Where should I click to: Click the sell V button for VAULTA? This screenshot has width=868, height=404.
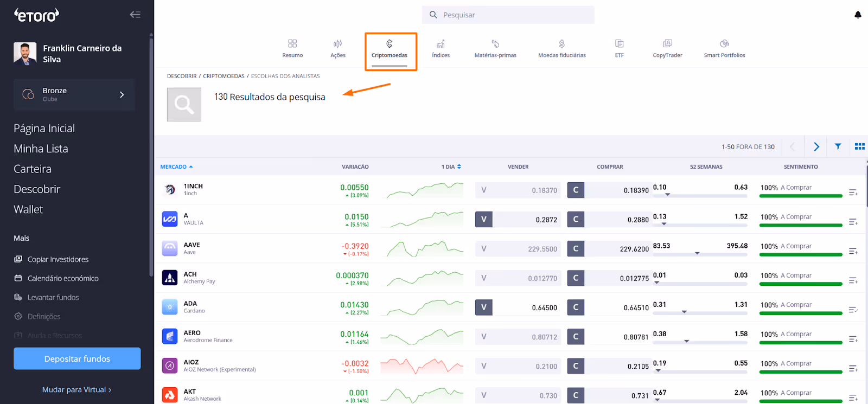tap(484, 220)
